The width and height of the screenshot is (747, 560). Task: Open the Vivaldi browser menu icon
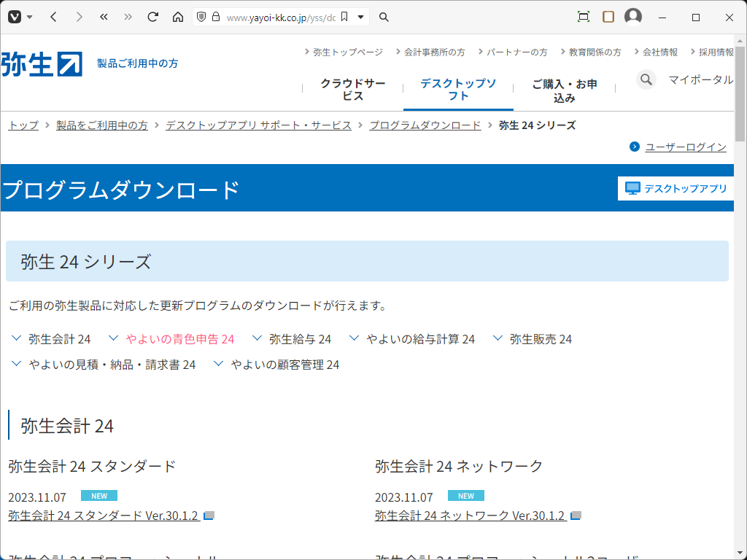(15, 17)
